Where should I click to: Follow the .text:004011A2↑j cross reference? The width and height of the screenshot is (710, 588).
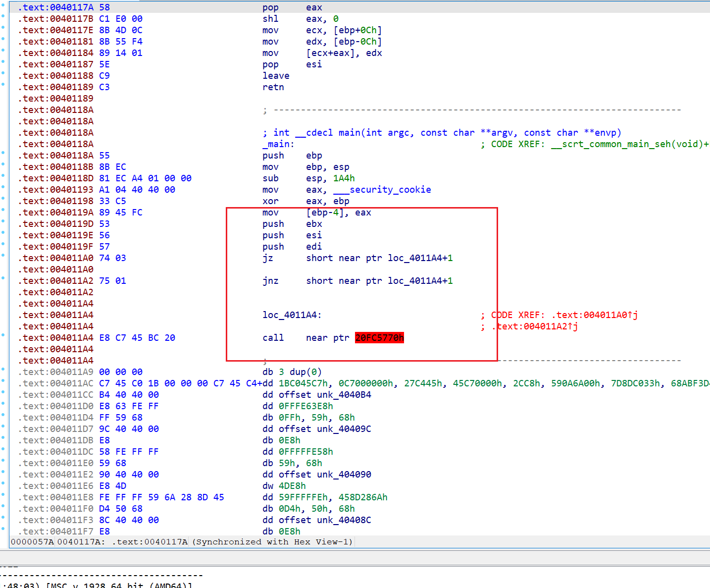535,326
